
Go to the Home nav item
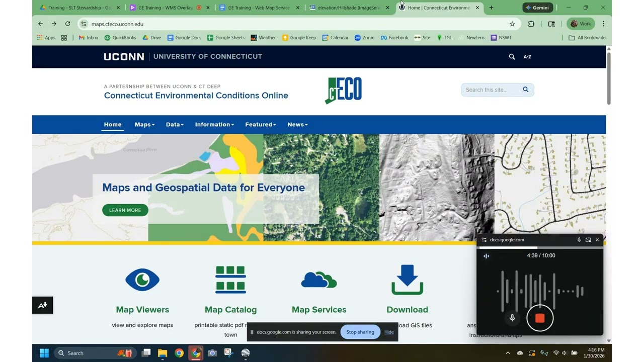pyautogui.click(x=113, y=124)
